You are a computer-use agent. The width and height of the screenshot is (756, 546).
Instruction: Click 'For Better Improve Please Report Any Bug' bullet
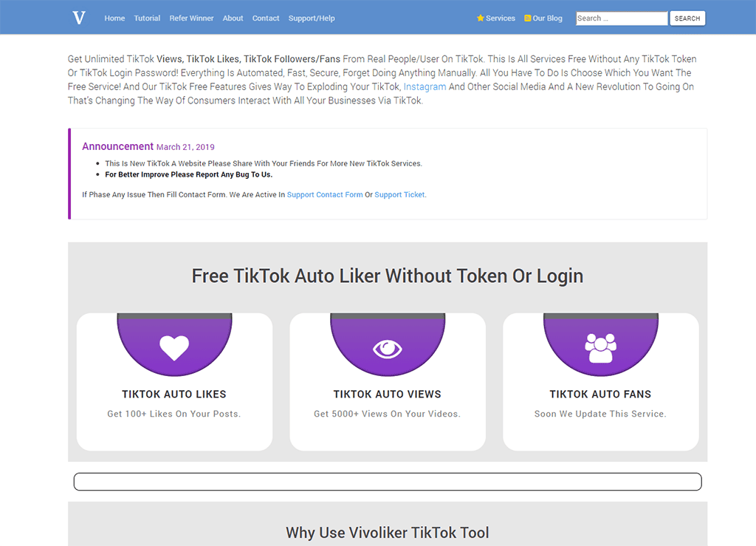[188, 174]
